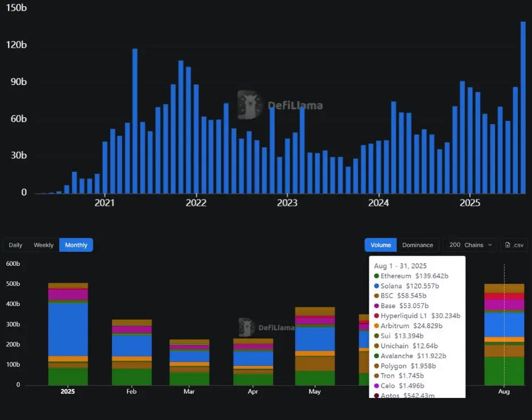Click the green Ethereum segment of August bar
Screen dimensions: 532x420
(504, 371)
